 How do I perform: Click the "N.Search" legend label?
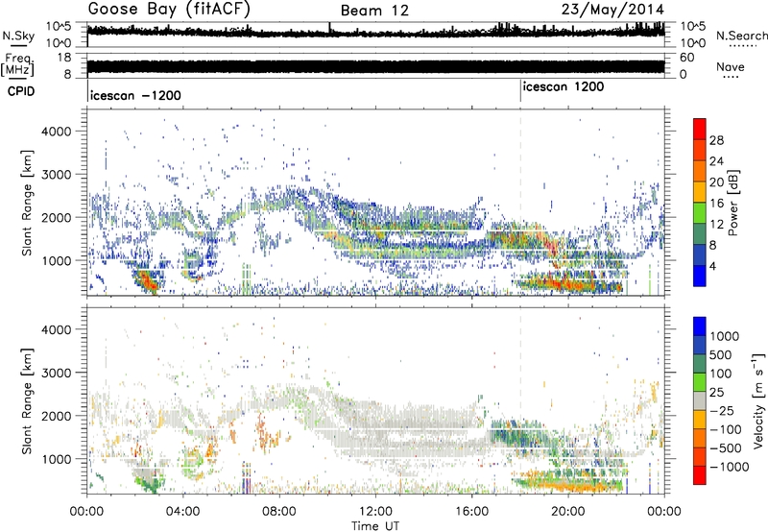741,36
